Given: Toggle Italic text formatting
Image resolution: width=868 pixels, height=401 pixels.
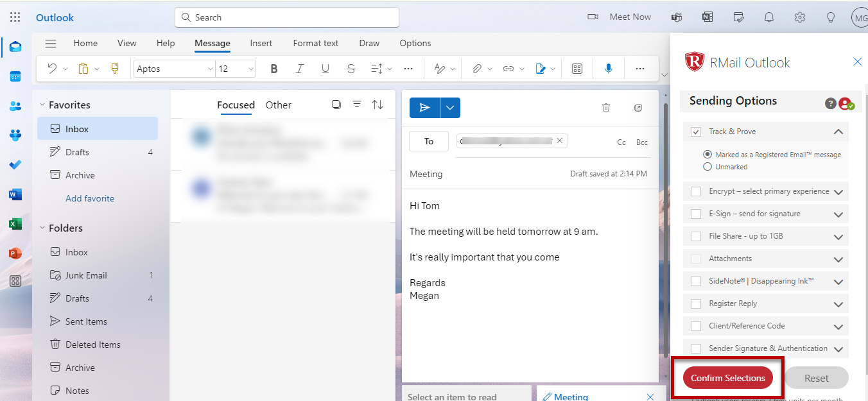Looking at the screenshot, I should coord(299,69).
